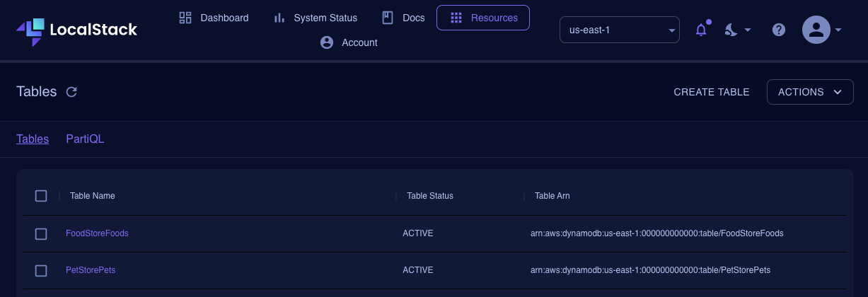Open System Status page
Viewport: 868px width, 297px height.
click(x=315, y=18)
